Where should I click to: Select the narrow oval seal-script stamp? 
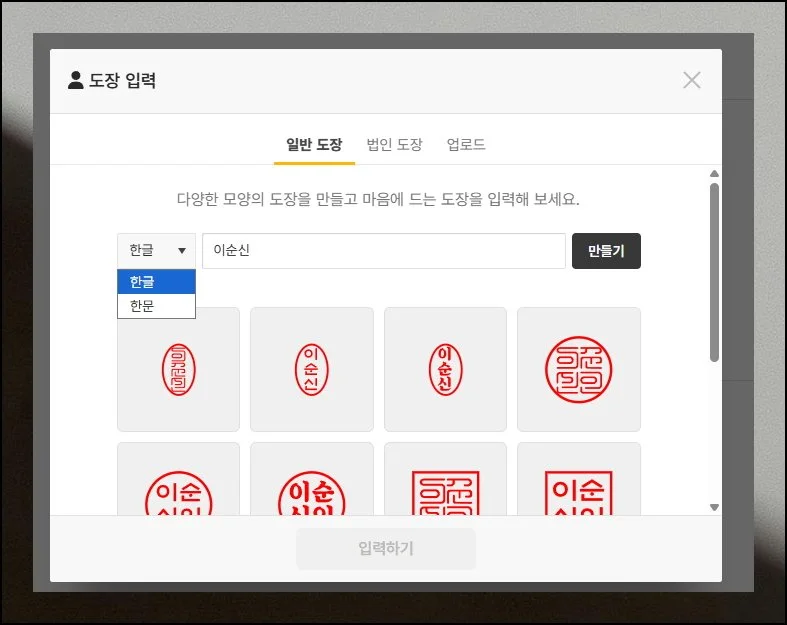tap(178, 369)
